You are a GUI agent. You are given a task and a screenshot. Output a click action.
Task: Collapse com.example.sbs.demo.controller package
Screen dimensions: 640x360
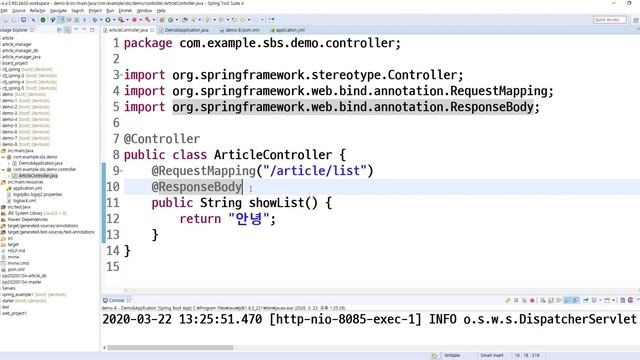pyautogui.click(x=3, y=169)
